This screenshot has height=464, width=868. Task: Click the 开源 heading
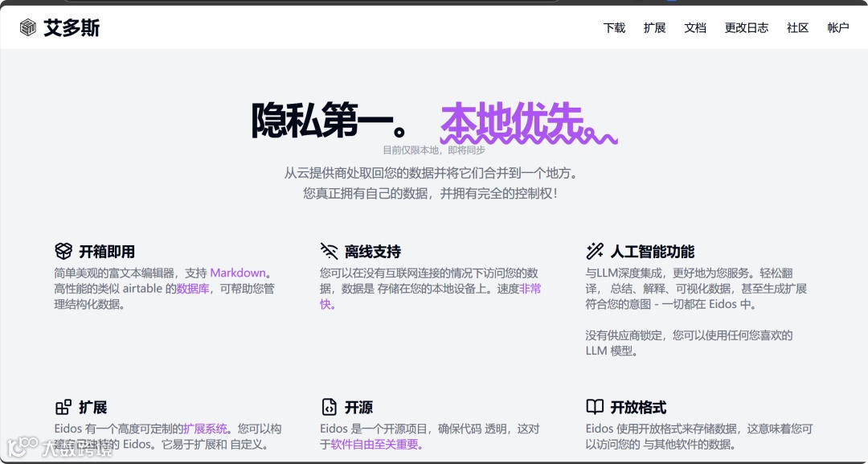pyautogui.click(x=358, y=408)
